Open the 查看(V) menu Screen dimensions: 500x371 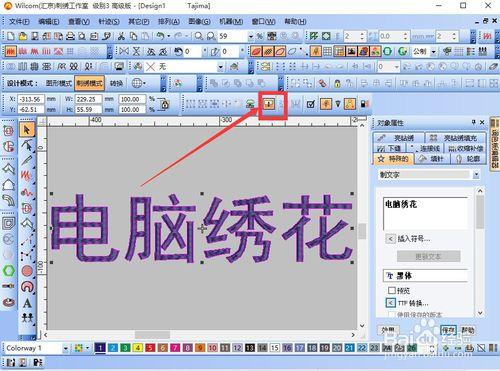79,22
